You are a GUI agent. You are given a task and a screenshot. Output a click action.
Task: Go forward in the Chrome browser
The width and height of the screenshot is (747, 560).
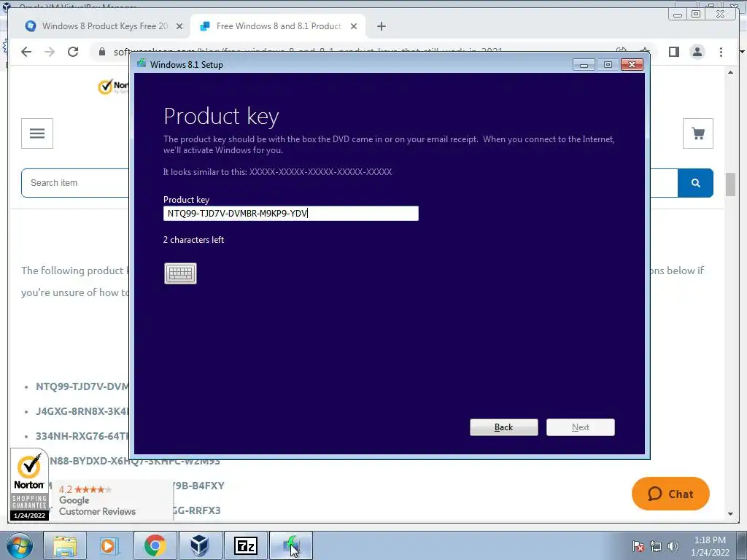pos(50,52)
